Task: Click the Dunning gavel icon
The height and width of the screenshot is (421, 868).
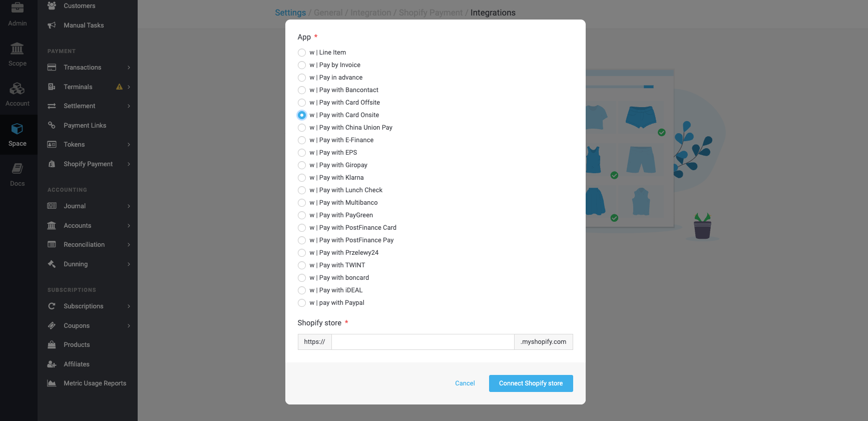Action: point(52,264)
